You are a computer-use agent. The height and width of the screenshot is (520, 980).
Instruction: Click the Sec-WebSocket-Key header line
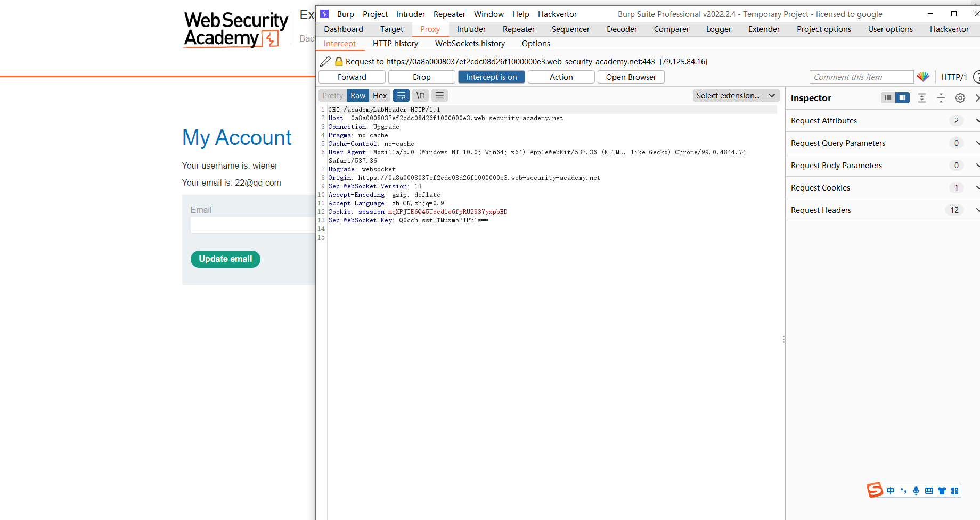(409, 220)
